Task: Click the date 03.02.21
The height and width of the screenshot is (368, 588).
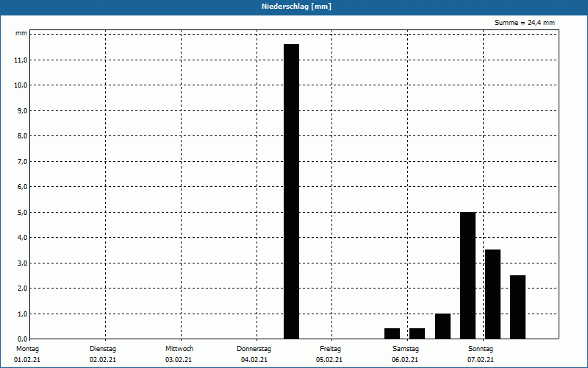Action: pyautogui.click(x=179, y=360)
